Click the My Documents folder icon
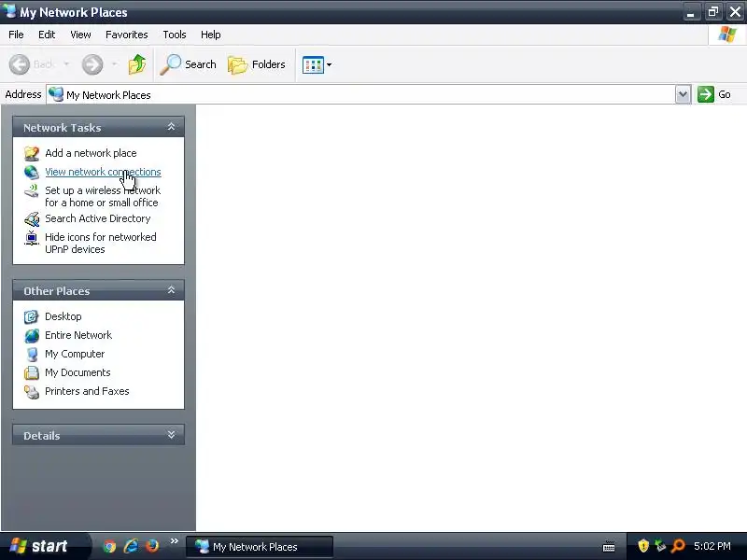The image size is (747, 560). [x=32, y=372]
